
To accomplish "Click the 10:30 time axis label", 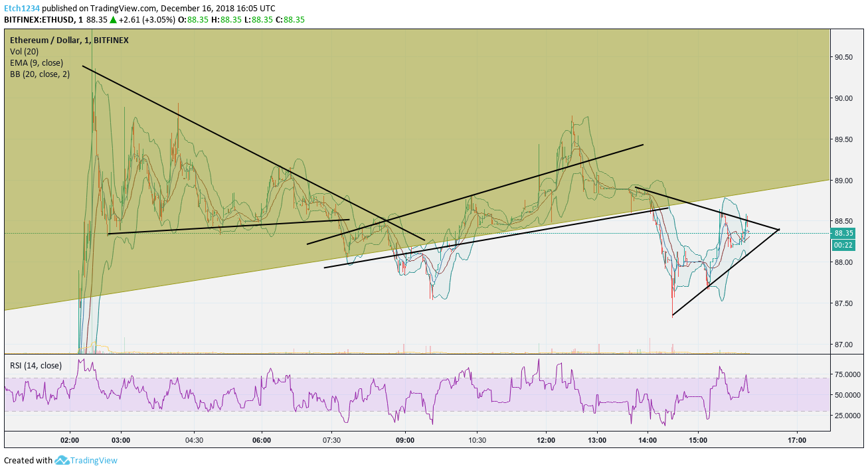I will (x=477, y=440).
